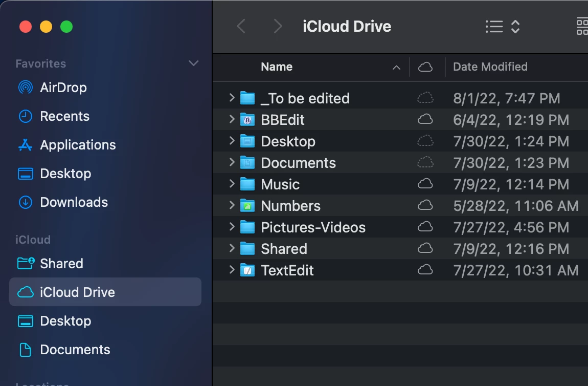Click the date 7/30/22, 1:24 PM
This screenshot has height=386, width=588.
(x=511, y=142)
